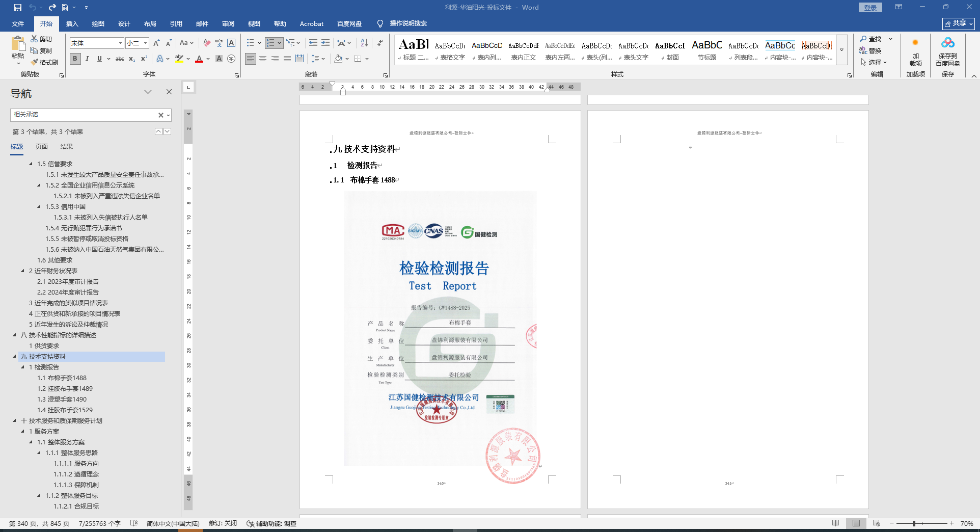Close the navigation pane

(x=169, y=92)
